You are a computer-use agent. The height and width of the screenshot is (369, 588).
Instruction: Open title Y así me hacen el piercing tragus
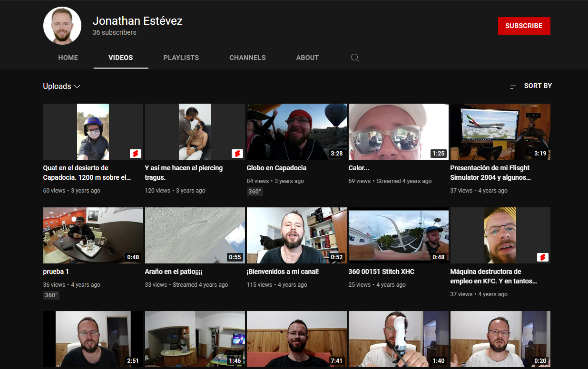point(184,173)
